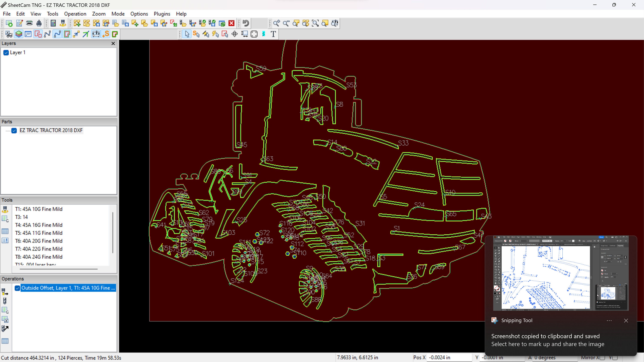644x362 pixels.
Task: Open the Snipping Tool options menu
Action: (x=609, y=321)
